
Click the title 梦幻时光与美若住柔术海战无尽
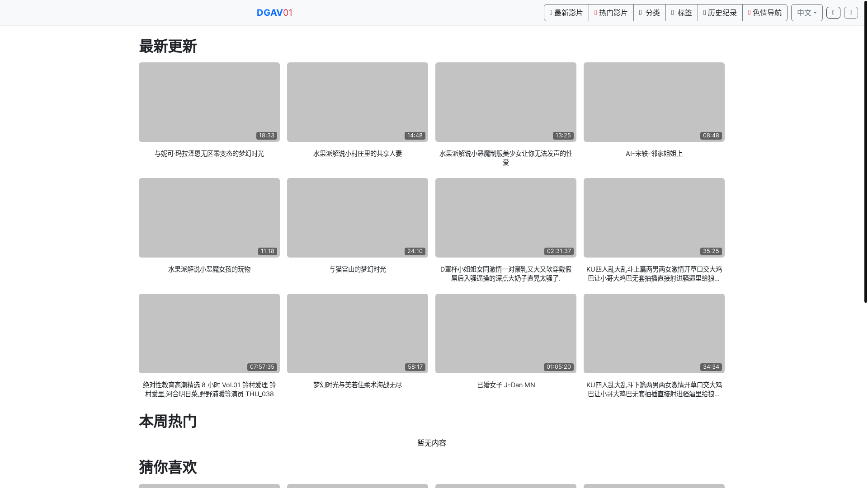point(358,385)
